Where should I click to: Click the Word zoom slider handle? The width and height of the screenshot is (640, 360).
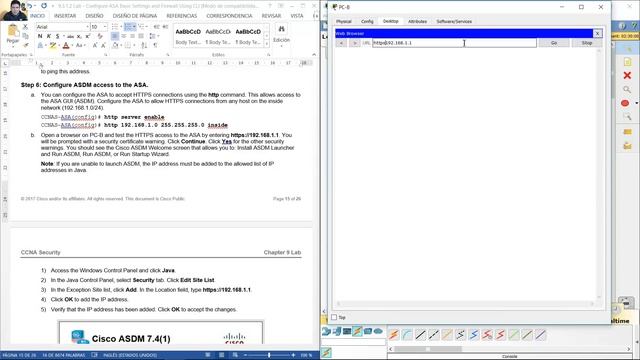[269, 355]
